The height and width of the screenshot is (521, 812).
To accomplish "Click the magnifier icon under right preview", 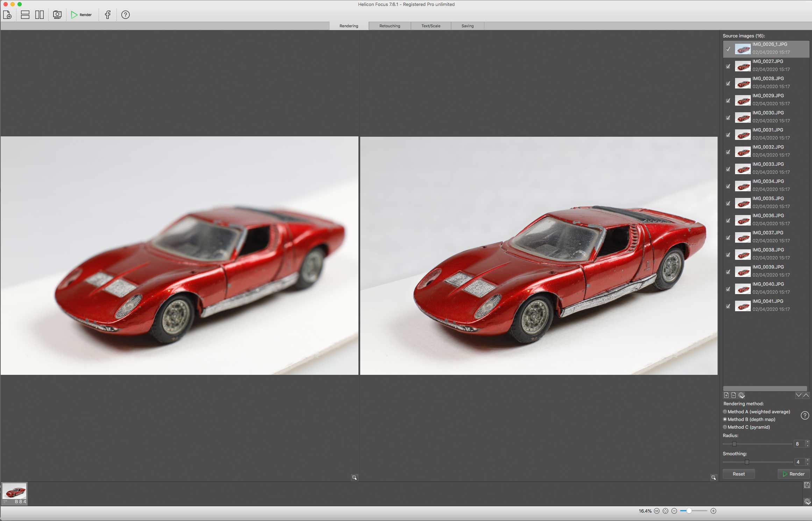I will [x=713, y=477].
